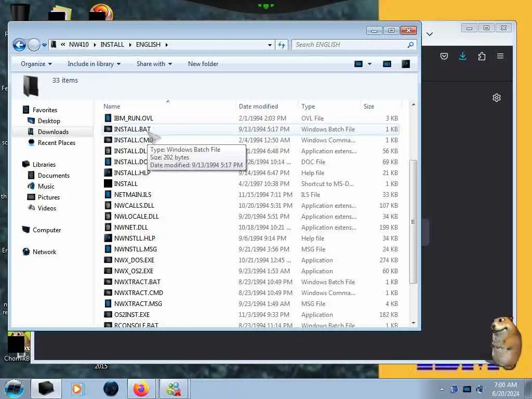The height and width of the screenshot is (399, 532).
Task: Select Network in the navigation pane
Action: [44, 252]
